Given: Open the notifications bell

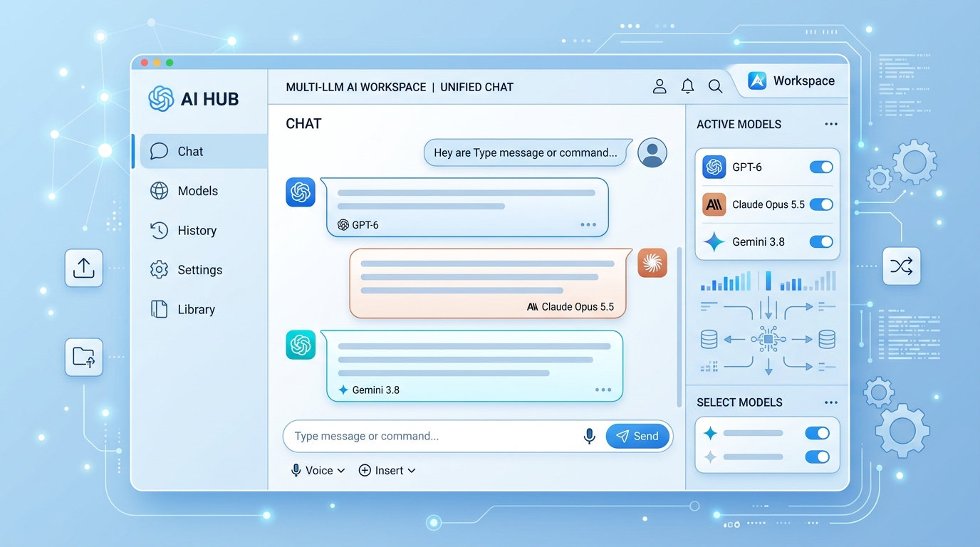Looking at the screenshot, I should click(x=687, y=86).
